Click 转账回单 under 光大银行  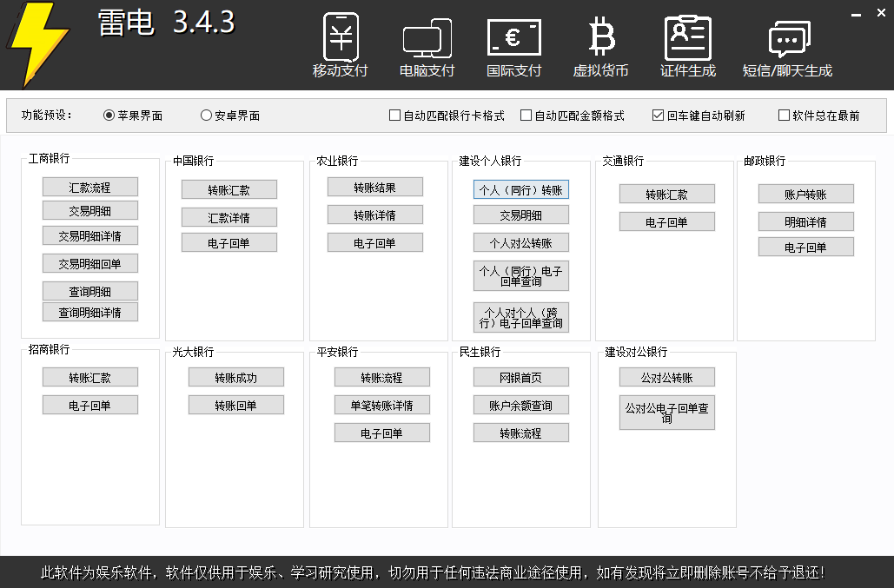tap(236, 405)
